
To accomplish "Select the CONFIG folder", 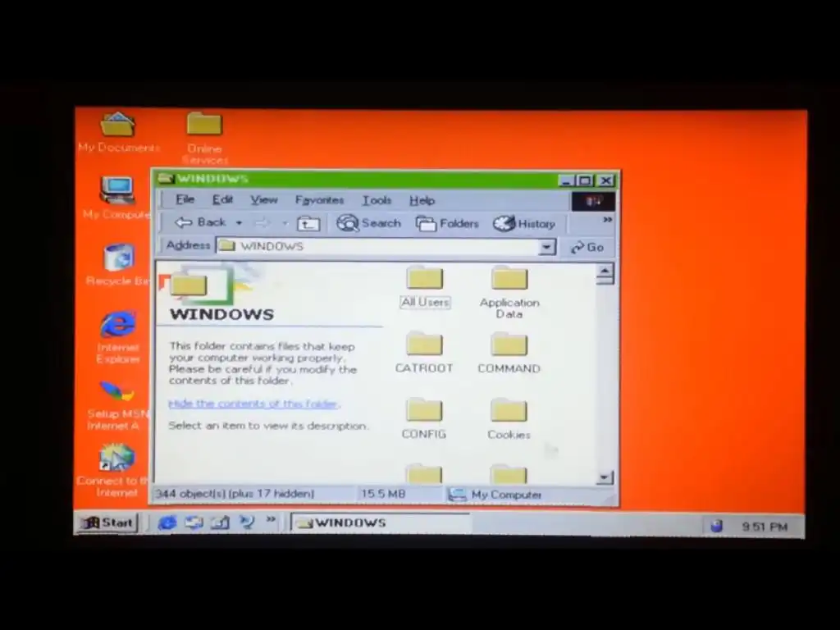I will click(424, 419).
